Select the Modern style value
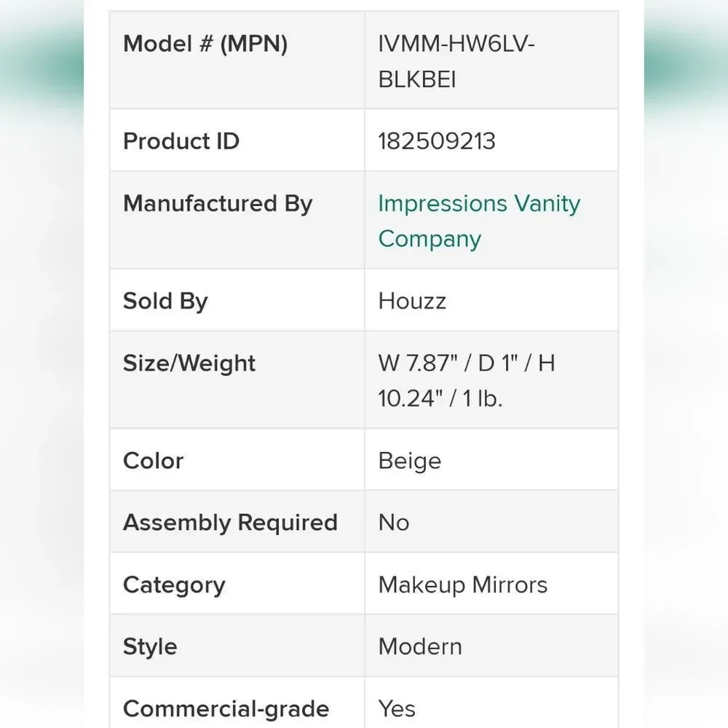 [x=420, y=646]
